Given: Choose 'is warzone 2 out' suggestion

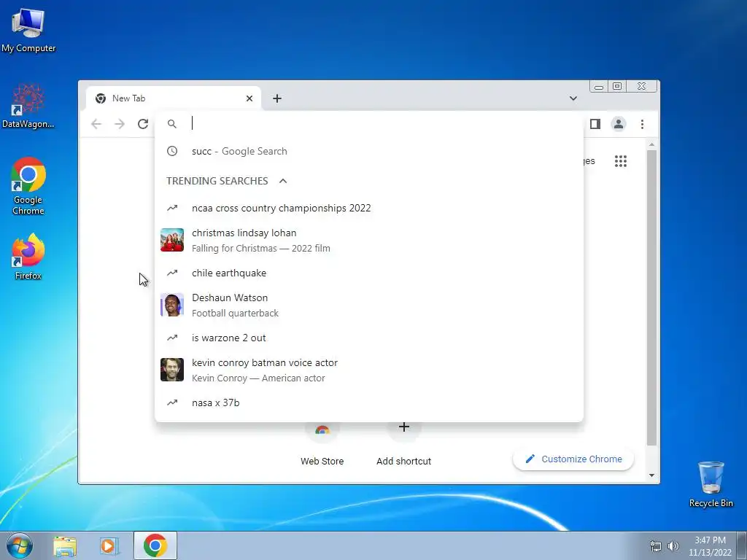Looking at the screenshot, I should click(368, 338).
